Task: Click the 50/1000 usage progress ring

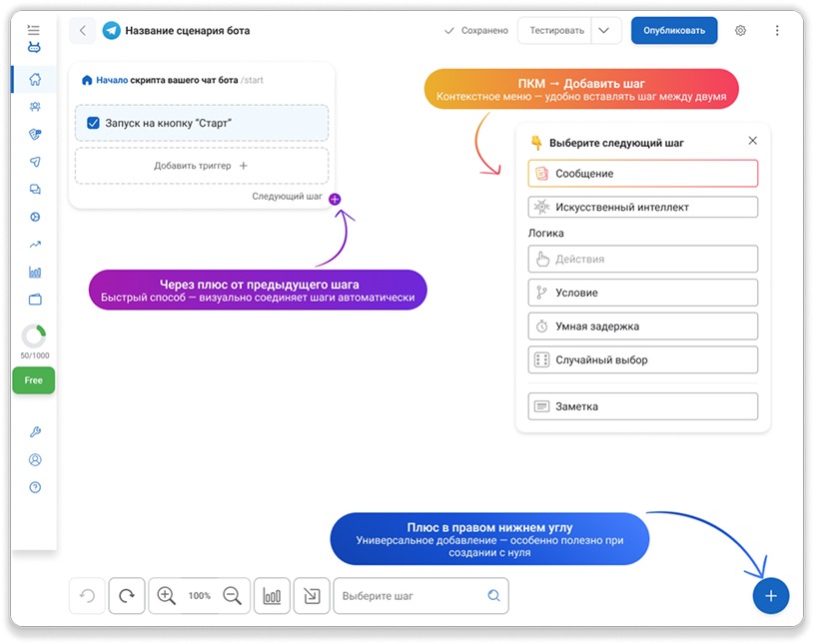Action: tap(34, 336)
